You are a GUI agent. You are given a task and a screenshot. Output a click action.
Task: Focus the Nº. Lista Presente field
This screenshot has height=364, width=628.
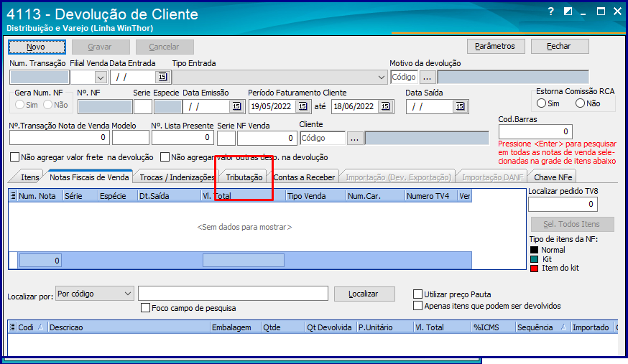(183, 138)
